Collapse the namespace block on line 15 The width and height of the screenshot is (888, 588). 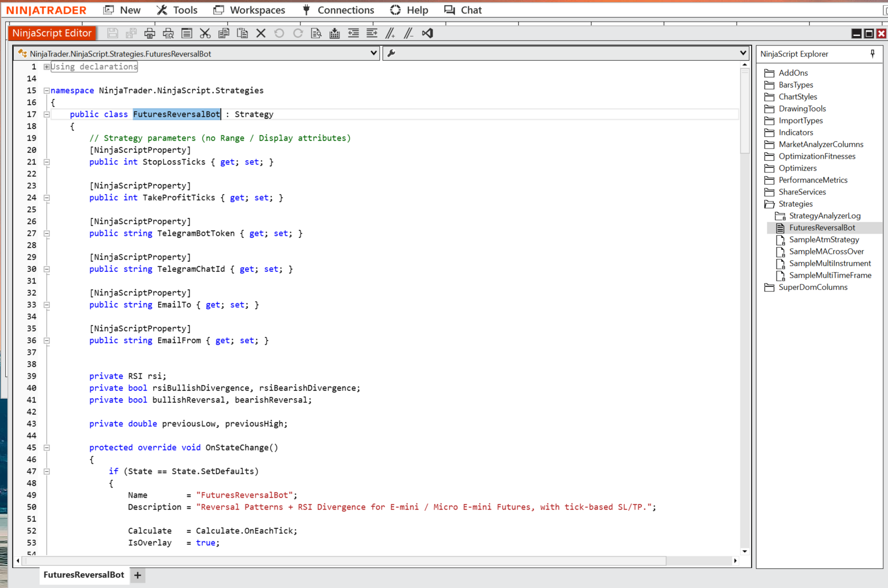pyautogui.click(x=47, y=90)
